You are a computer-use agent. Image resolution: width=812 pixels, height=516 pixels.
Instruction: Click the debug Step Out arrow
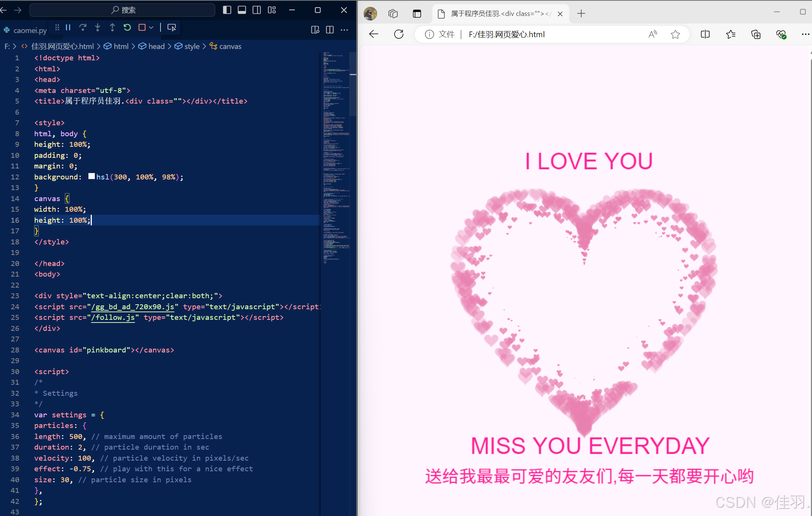coord(112,27)
